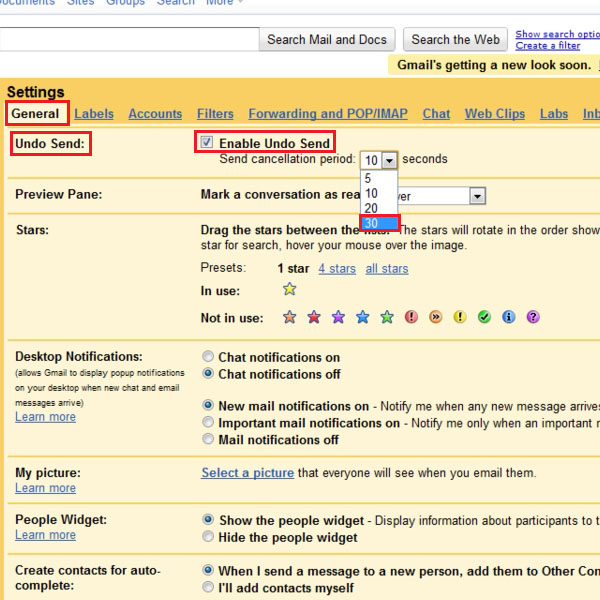Open Create a filter link

548,46
